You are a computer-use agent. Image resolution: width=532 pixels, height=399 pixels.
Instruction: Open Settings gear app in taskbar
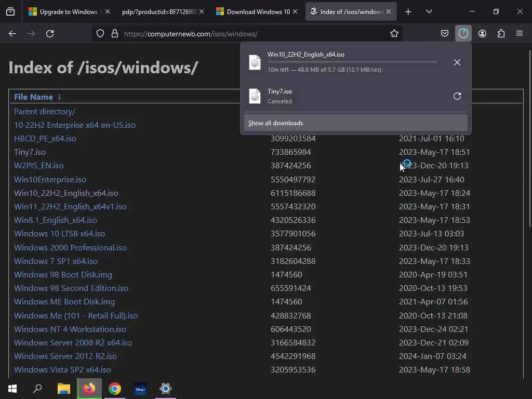(x=166, y=389)
